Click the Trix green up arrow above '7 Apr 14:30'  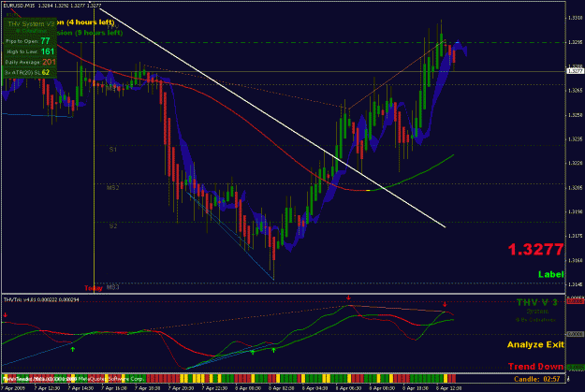(73, 350)
